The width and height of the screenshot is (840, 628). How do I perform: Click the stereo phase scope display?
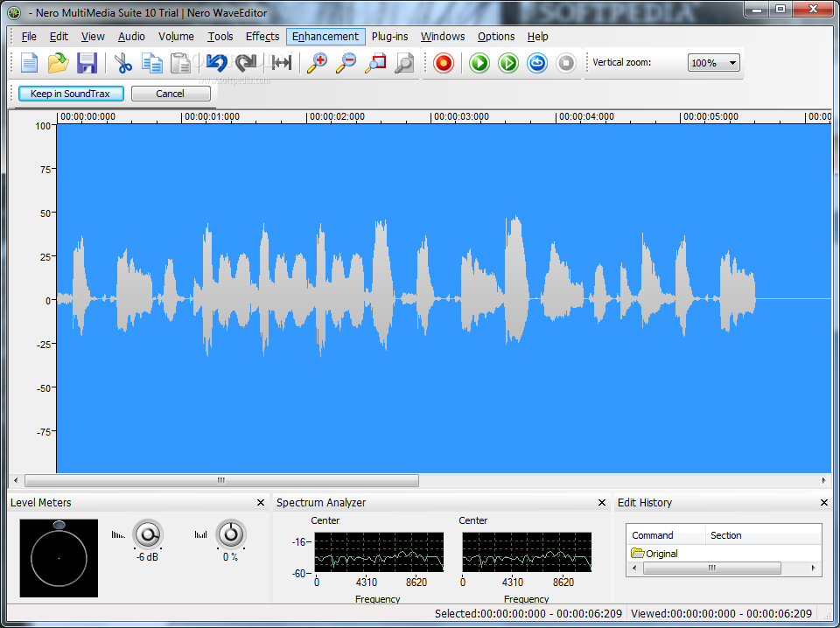(x=59, y=558)
